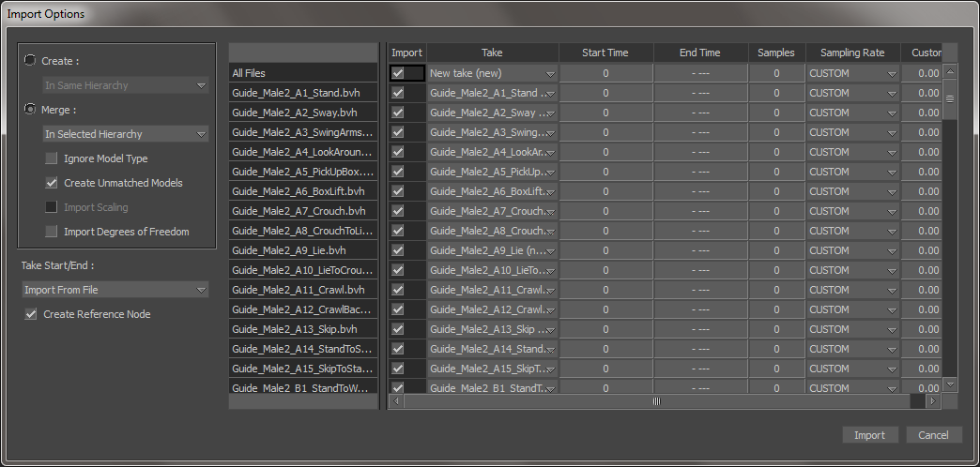The height and width of the screenshot is (467, 980).
Task: Click End Time field for Guide_Male2_A1_Stand row
Action: tap(700, 93)
